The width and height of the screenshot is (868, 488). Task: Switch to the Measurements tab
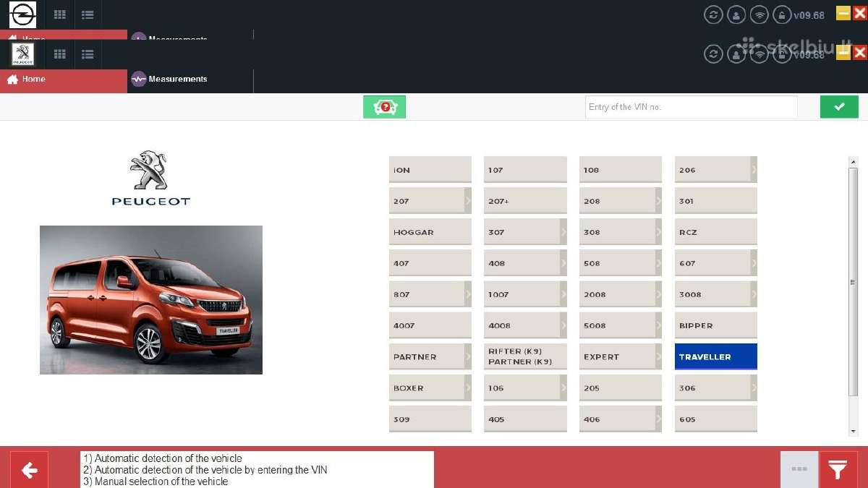(x=190, y=80)
